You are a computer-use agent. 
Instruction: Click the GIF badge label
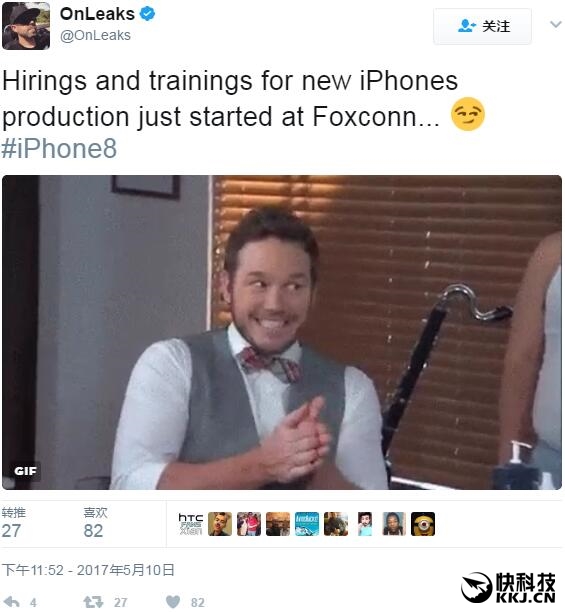25,471
